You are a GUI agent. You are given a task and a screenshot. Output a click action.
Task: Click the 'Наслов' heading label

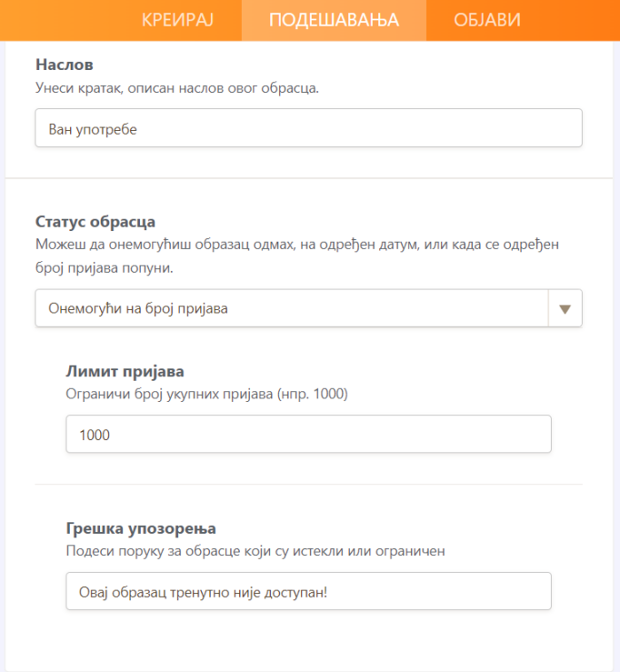(65, 65)
